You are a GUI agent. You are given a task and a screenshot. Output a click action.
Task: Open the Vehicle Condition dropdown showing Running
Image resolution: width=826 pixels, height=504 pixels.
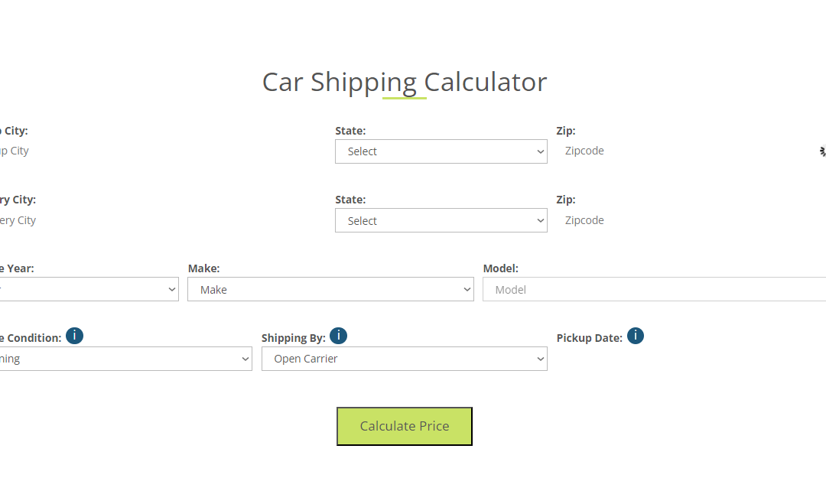click(126, 359)
